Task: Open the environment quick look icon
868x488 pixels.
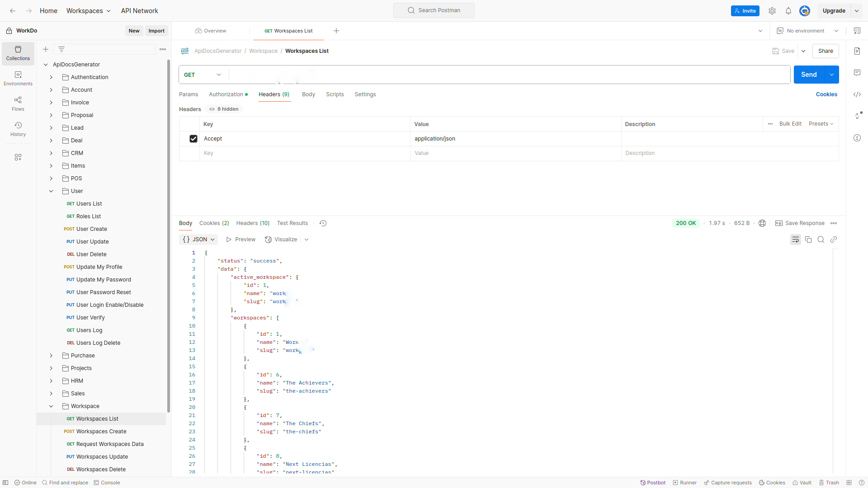Action: coord(857,31)
